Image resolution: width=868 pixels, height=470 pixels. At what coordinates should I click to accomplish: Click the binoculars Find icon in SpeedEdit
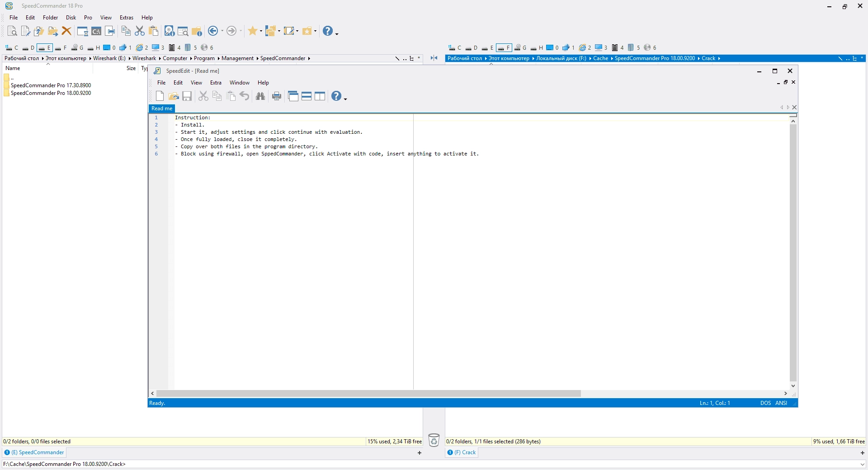click(260, 96)
